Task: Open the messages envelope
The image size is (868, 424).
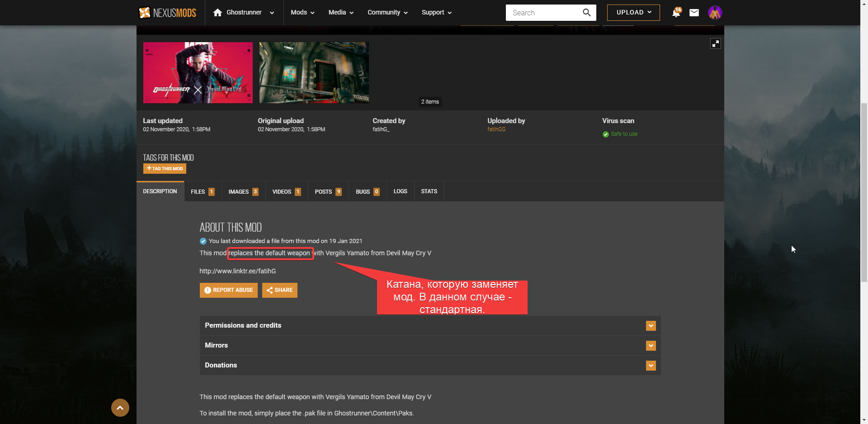Action: (694, 13)
